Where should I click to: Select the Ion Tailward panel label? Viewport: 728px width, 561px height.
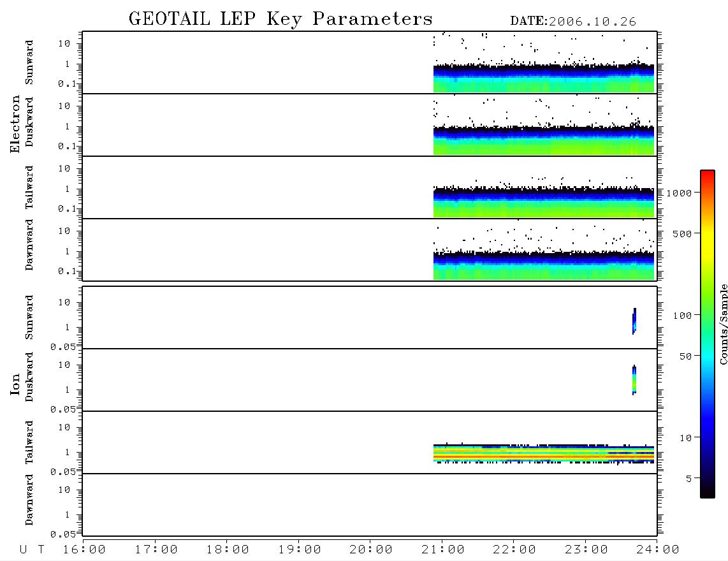(29, 442)
